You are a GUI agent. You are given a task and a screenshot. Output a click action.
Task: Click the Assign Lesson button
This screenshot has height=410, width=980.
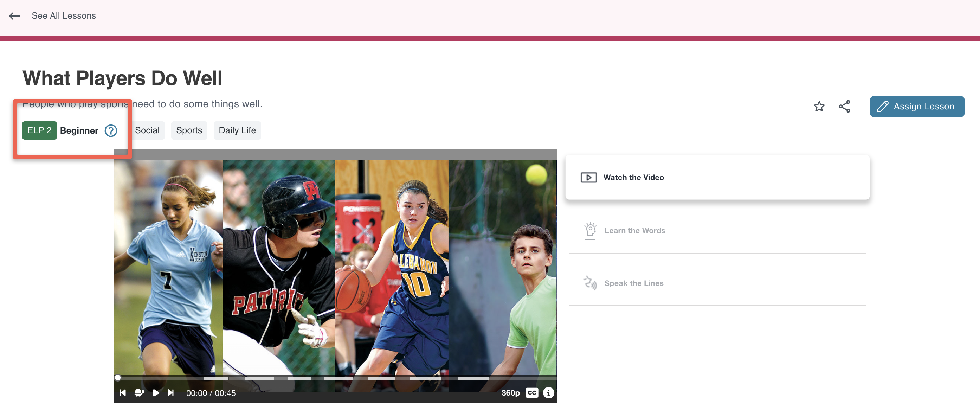coord(916,106)
